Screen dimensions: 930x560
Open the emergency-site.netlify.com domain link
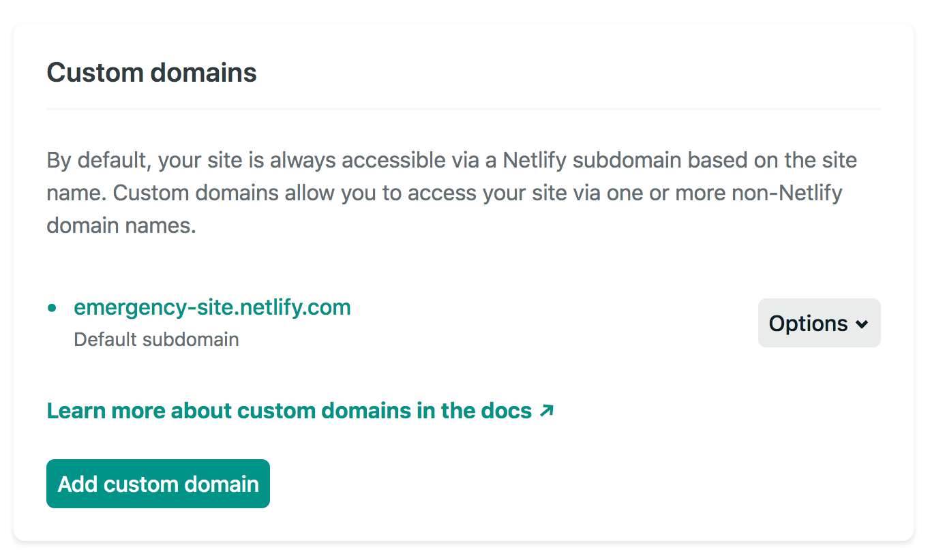pos(212,307)
